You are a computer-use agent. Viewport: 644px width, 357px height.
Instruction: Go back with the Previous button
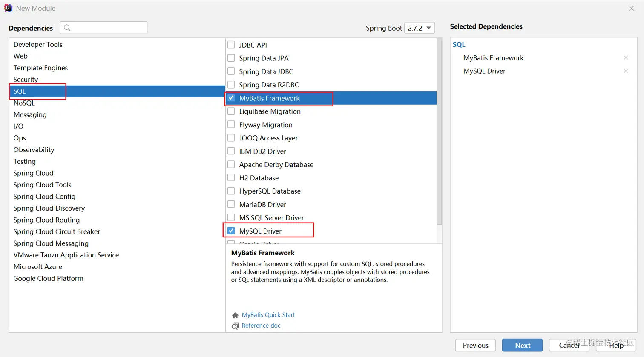(475, 345)
